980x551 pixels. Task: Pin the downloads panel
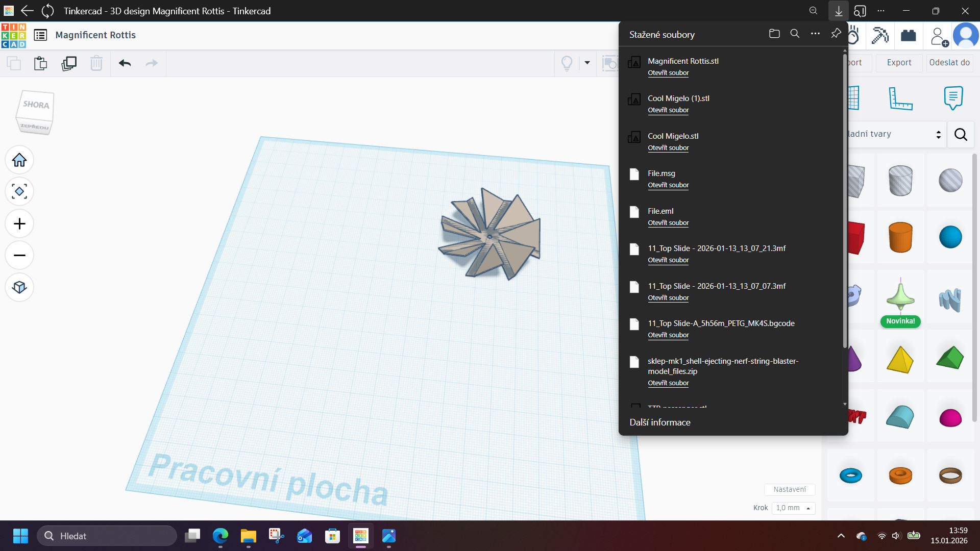point(836,34)
